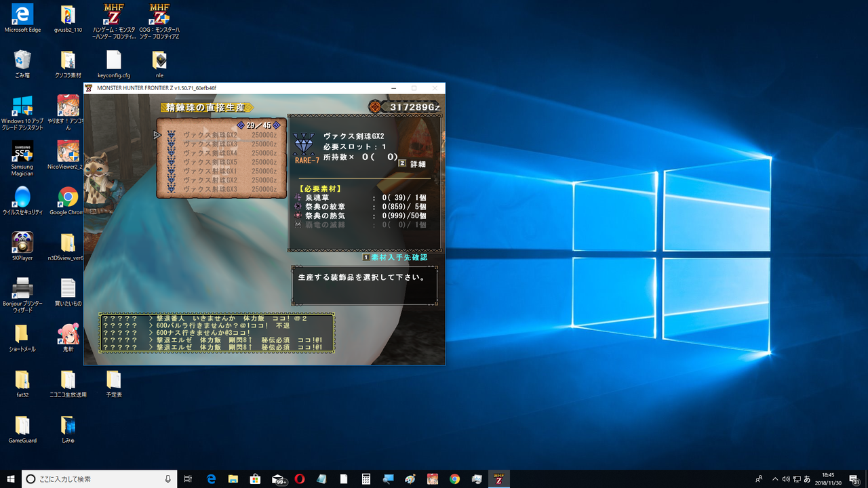Screen dimensions: 868x488
Task: Open the ショートメール desktop folder
Action: [x=22, y=338]
